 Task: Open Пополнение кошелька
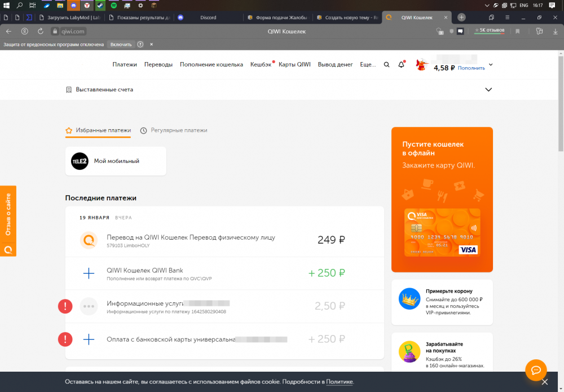tap(211, 64)
